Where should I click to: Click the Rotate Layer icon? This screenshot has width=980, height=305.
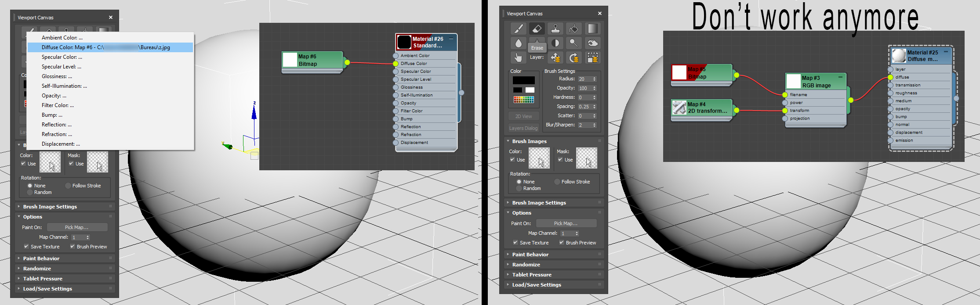coord(574,57)
